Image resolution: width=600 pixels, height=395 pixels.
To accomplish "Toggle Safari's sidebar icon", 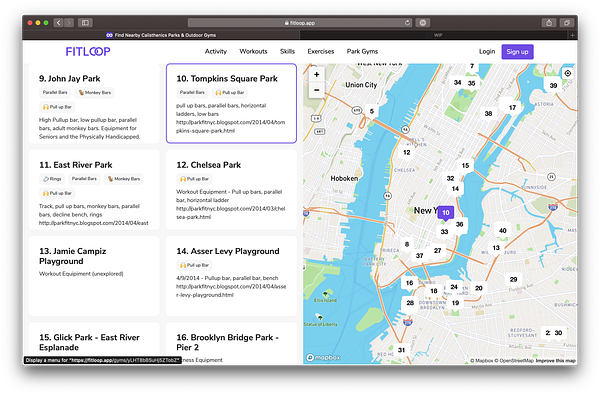I will point(85,23).
